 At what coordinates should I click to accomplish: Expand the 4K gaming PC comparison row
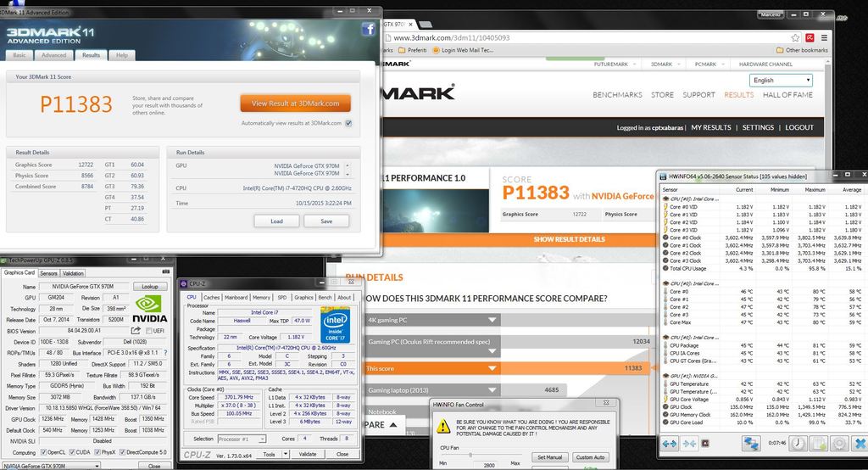click(492, 320)
